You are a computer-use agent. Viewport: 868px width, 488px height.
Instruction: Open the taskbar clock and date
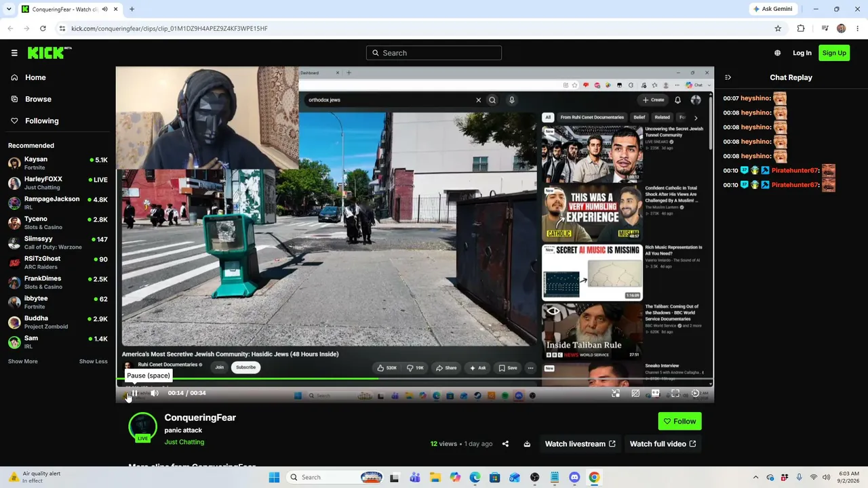pyautogui.click(x=849, y=477)
